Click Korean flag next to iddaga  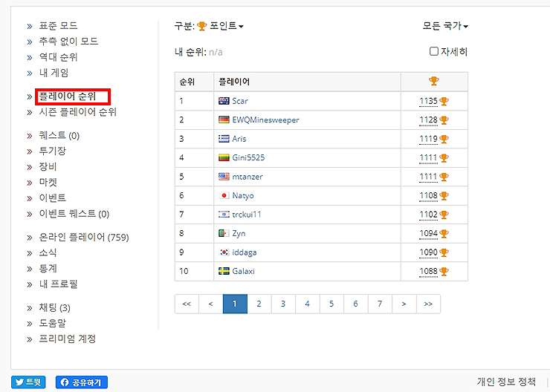(224, 252)
